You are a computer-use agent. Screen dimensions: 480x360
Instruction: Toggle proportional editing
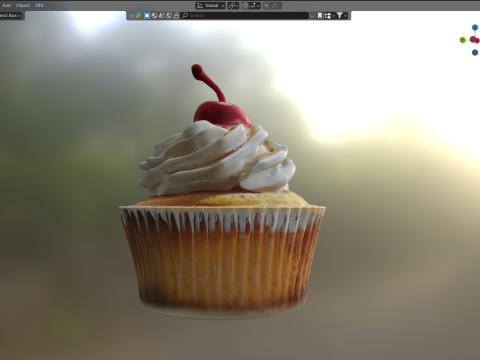[266, 6]
